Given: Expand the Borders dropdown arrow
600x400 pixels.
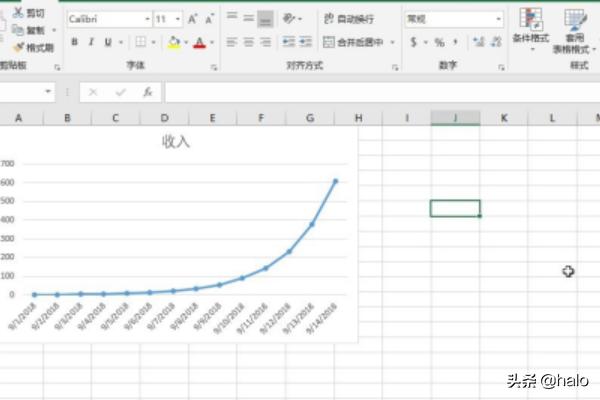Looking at the screenshot, I should [153, 42].
